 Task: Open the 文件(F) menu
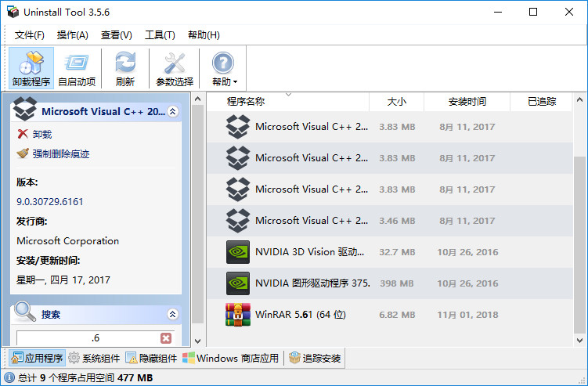pyautogui.click(x=29, y=35)
